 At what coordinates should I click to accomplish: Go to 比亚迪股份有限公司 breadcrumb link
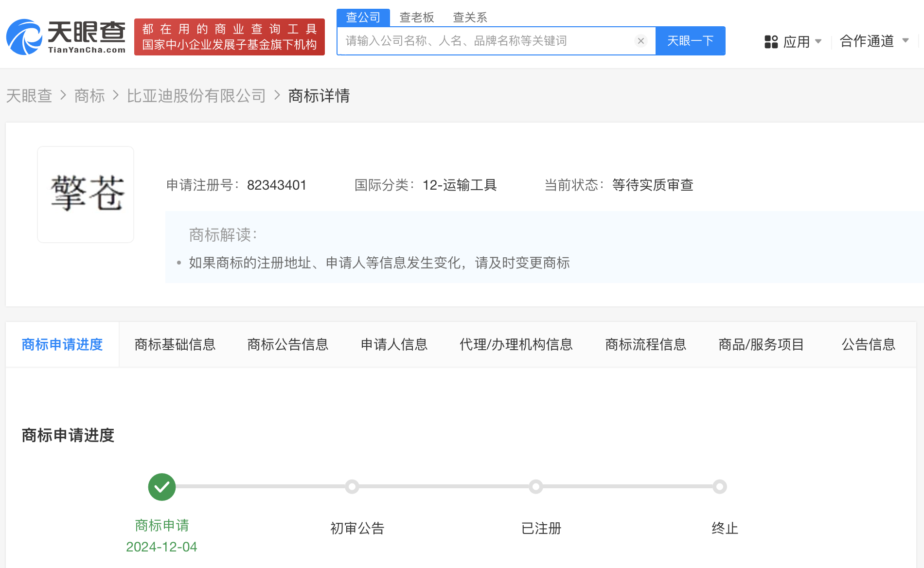(196, 96)
